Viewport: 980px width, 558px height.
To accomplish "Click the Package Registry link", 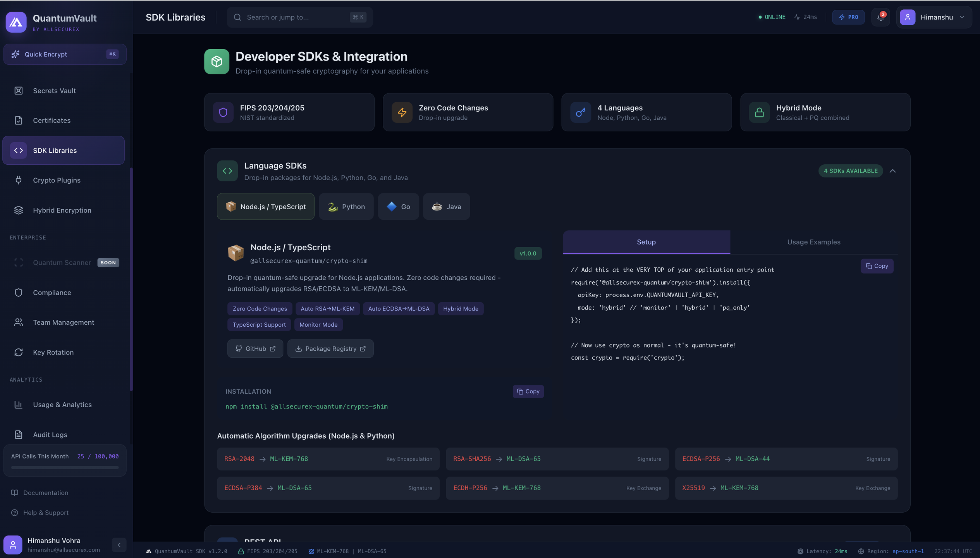I will (330, 349).
